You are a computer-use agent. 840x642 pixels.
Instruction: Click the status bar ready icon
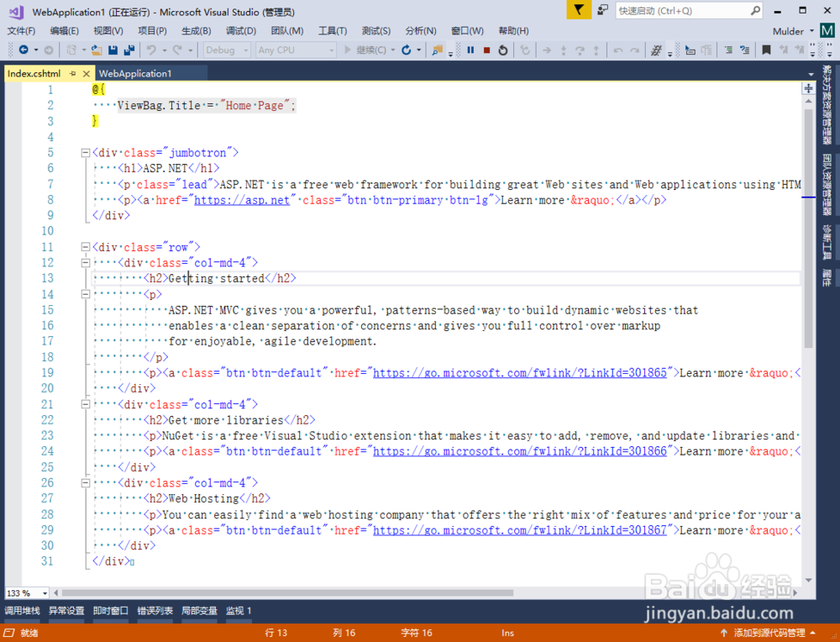[x=9, y=633]
